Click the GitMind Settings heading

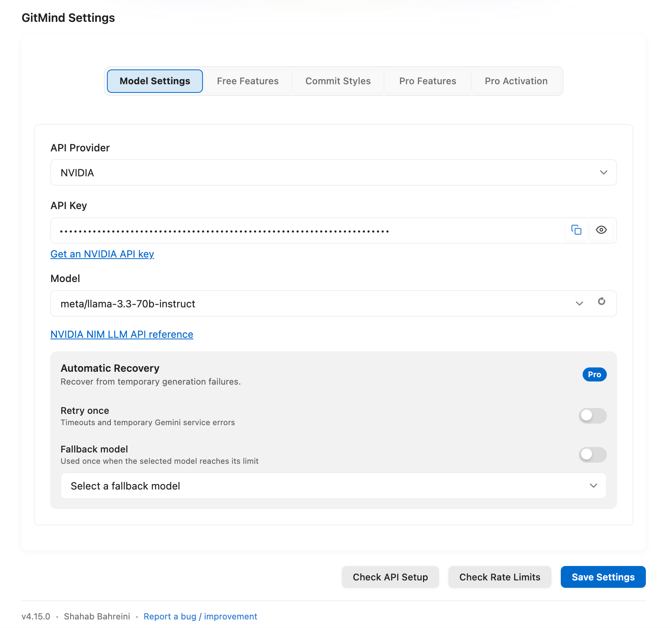pos(68,18)
